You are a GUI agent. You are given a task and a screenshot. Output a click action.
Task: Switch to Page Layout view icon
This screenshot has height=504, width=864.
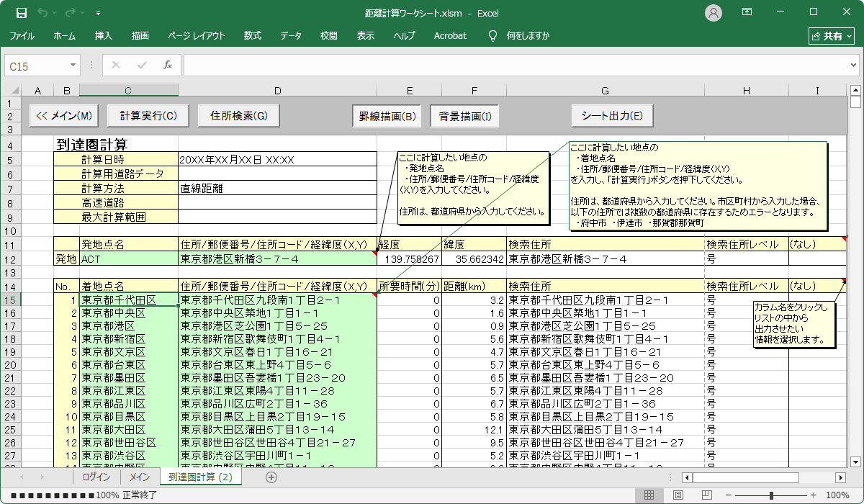(x=678, y=495)
